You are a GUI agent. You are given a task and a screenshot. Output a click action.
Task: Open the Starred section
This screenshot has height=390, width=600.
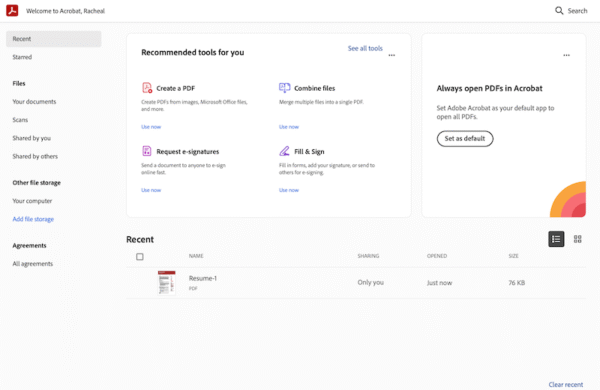point(22,57)
